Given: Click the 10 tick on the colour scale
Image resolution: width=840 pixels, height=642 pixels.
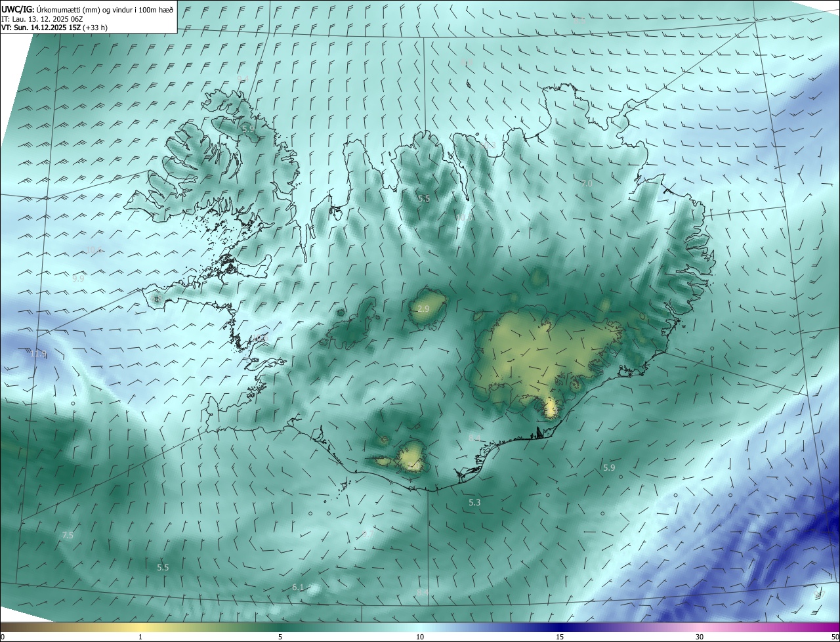Looking at the screenshot, I should tap(420, 637).
